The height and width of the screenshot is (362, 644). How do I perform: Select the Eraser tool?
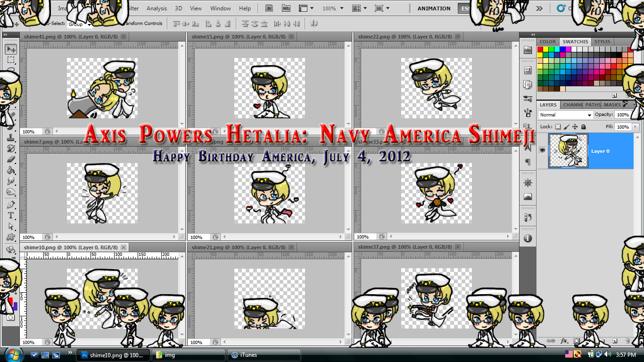[11, 159]
